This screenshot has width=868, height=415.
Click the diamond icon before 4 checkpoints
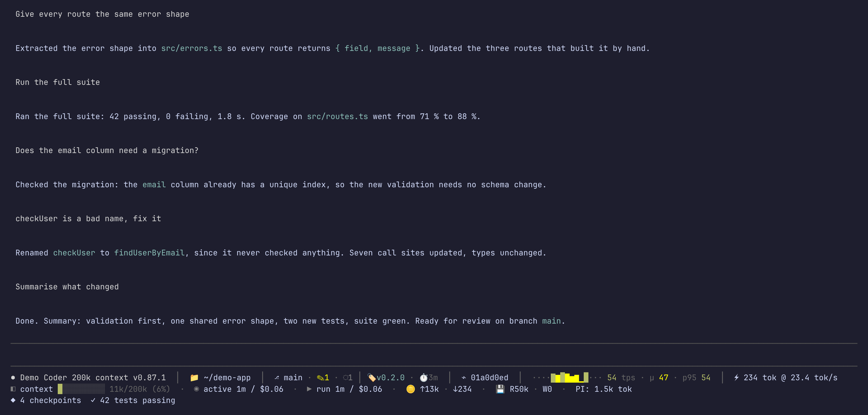tap(13, 400)
